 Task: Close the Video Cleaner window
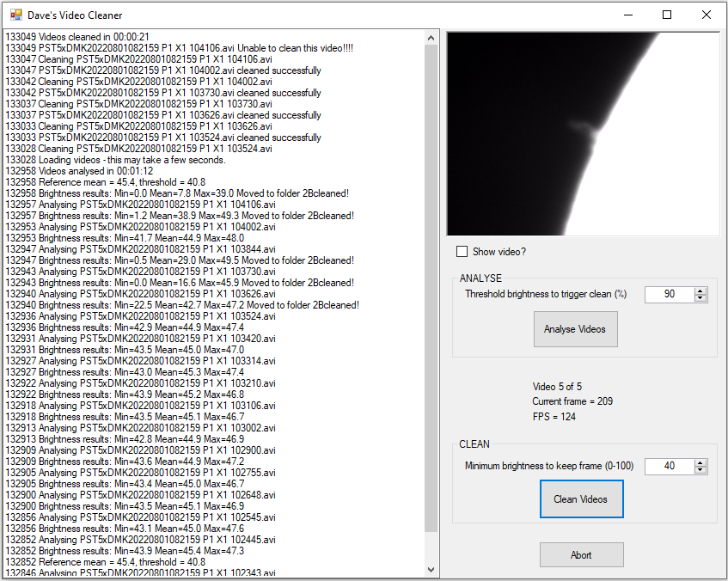tap(707, 15)
